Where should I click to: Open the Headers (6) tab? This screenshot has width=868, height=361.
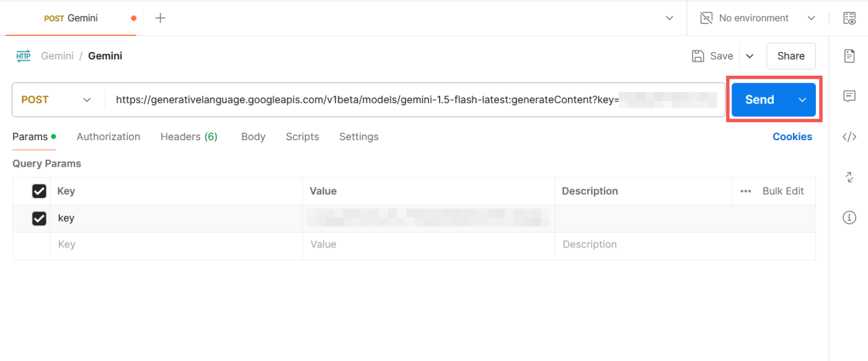coord(189,136)
